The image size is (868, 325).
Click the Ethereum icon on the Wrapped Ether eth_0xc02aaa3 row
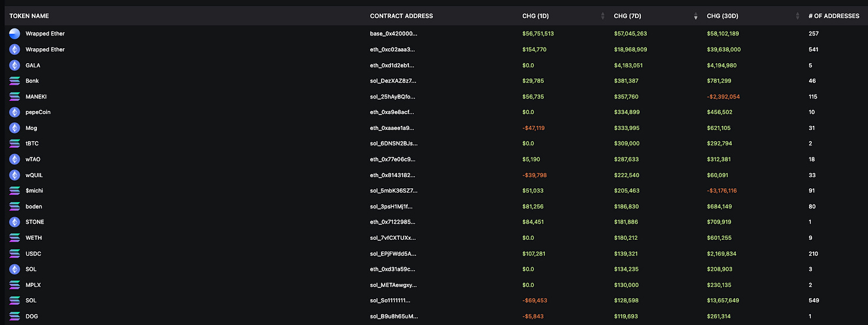15,49
